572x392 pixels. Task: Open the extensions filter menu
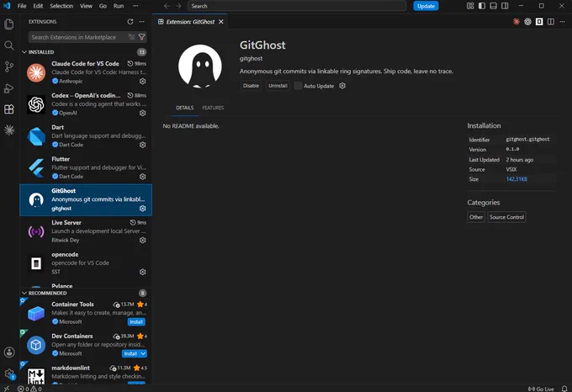[x=142, y=37]
